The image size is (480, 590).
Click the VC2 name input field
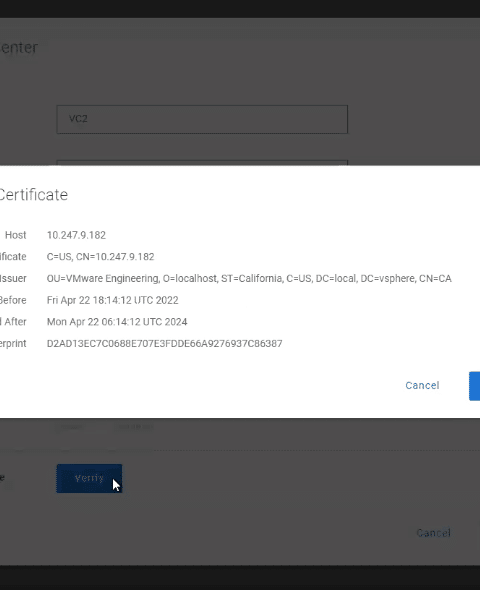pyautogui.click(x=202, y=119)
